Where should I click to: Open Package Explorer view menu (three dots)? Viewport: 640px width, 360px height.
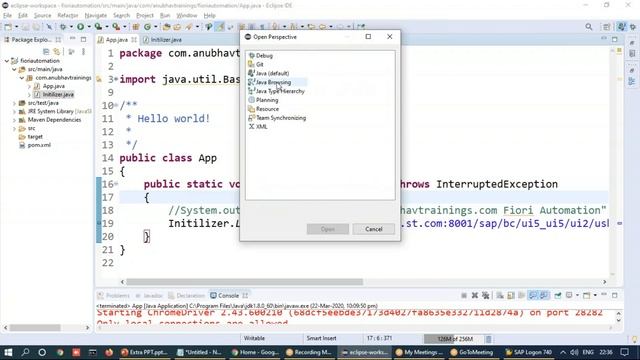tap(83, 52)
